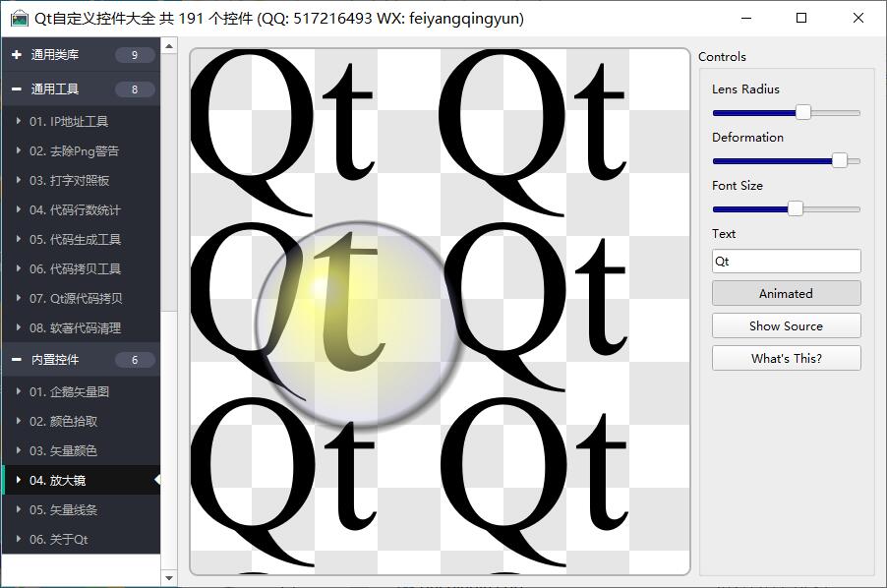Toggle the Animated button
The image size is (887, 588).
pos(786,293)
